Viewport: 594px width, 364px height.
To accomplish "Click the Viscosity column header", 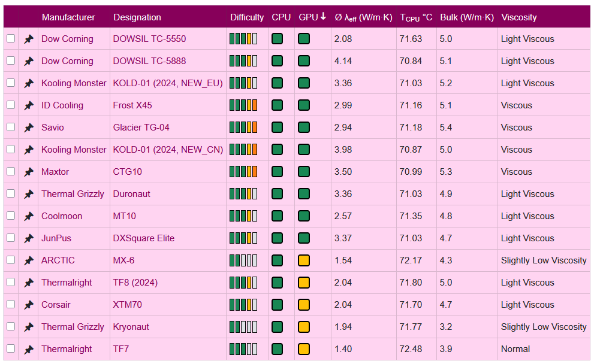I will (x=518, y=17).
